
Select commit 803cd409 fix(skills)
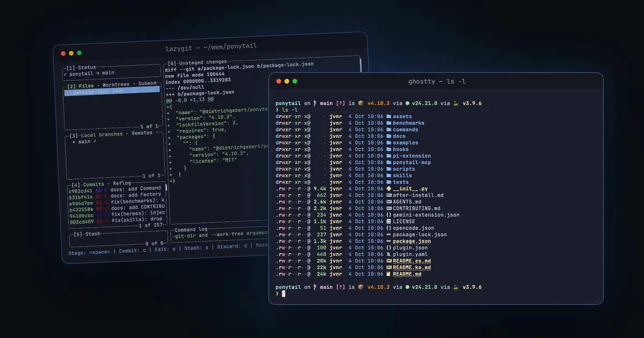116,221
